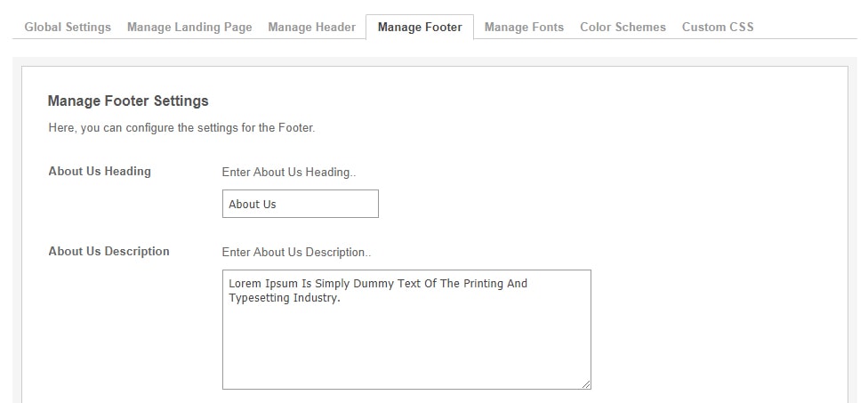Click the 'Manage Footer Settings' title

pos(128,101)
